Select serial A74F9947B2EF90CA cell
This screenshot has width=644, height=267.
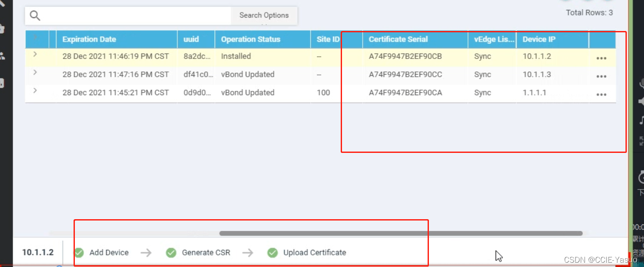pyautogui.click(x=405, y=93)
